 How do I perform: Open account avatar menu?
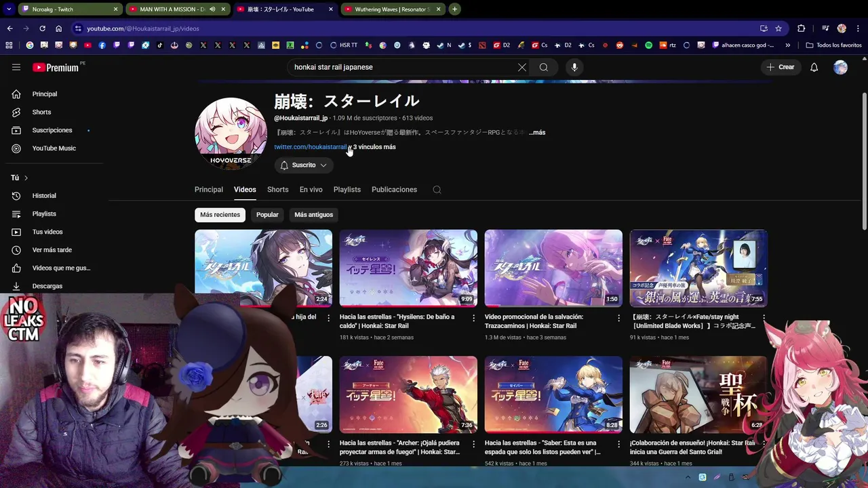841,67
